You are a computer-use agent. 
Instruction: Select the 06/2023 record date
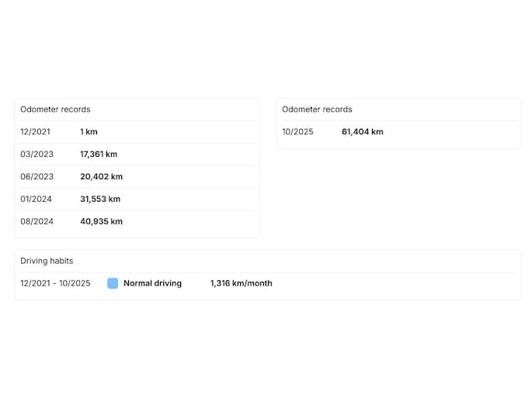point(37,177)
